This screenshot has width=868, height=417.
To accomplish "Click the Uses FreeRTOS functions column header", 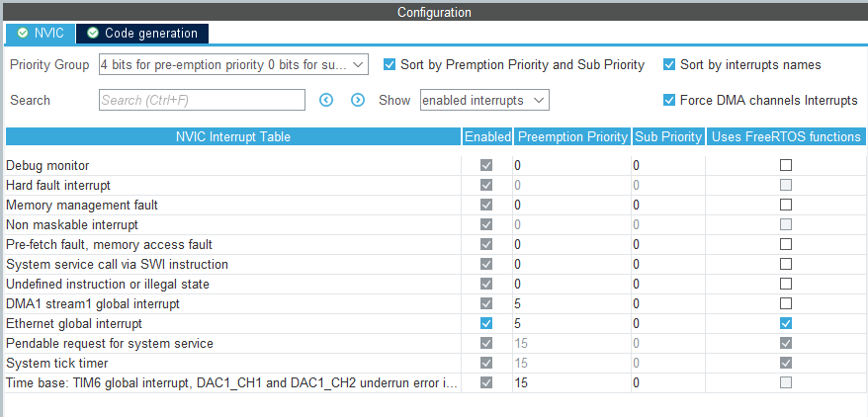I will click(x=786, y=136).
